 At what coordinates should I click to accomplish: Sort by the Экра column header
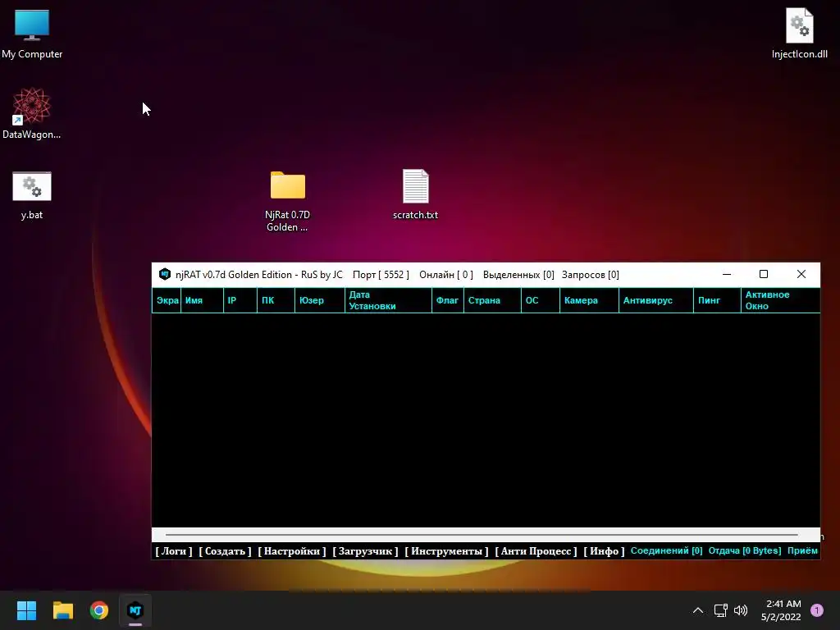[x=167, y=300]
